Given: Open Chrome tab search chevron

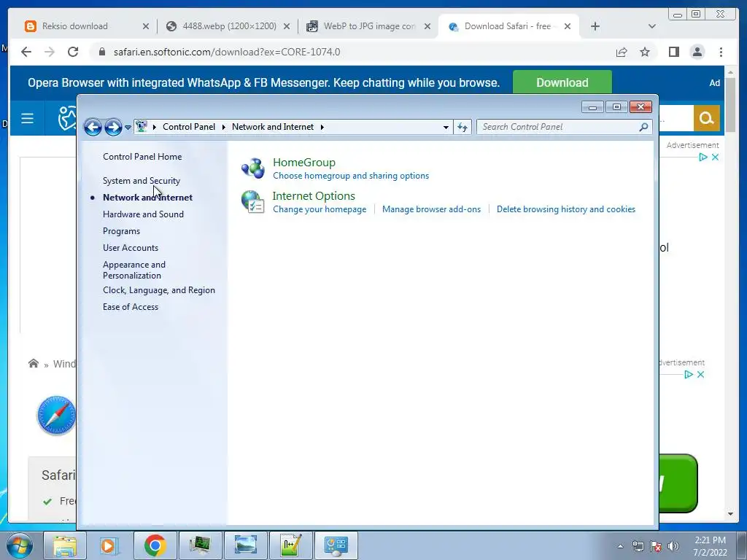Looking at the screenshot, I should pos(651,26).
